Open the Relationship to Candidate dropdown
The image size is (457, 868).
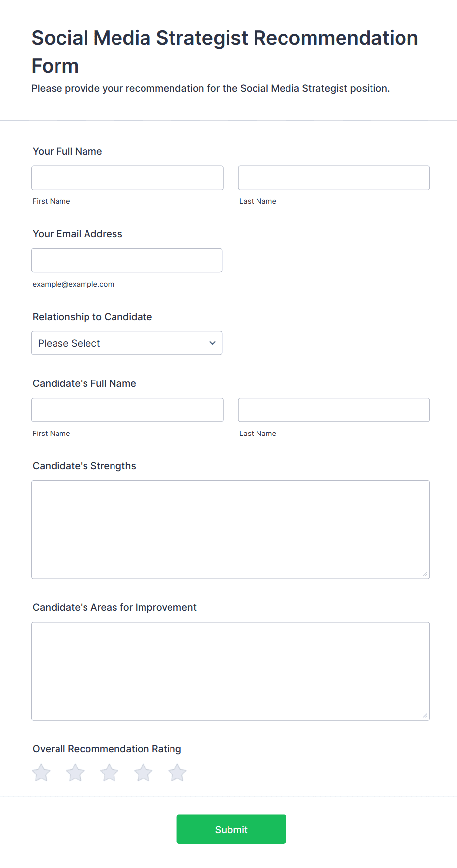pyautogui.click(x=127, y=343)
